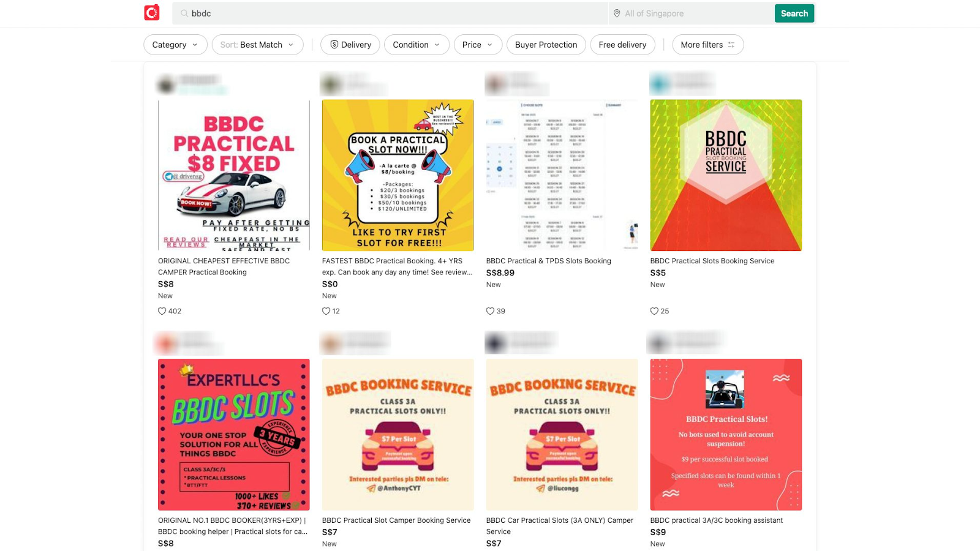Open ORIGINAL NO.1 BBDC BOOKER listing title

[233, 526]
